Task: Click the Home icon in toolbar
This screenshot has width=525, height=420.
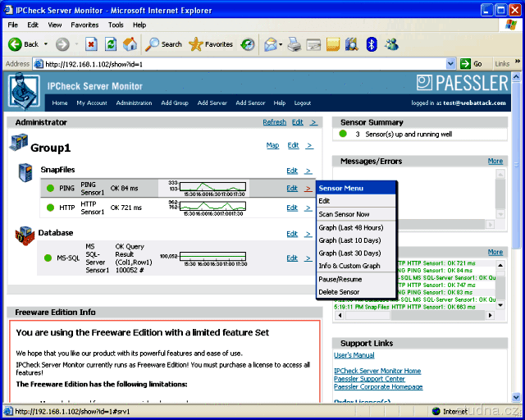Action: tap(127, 44)
